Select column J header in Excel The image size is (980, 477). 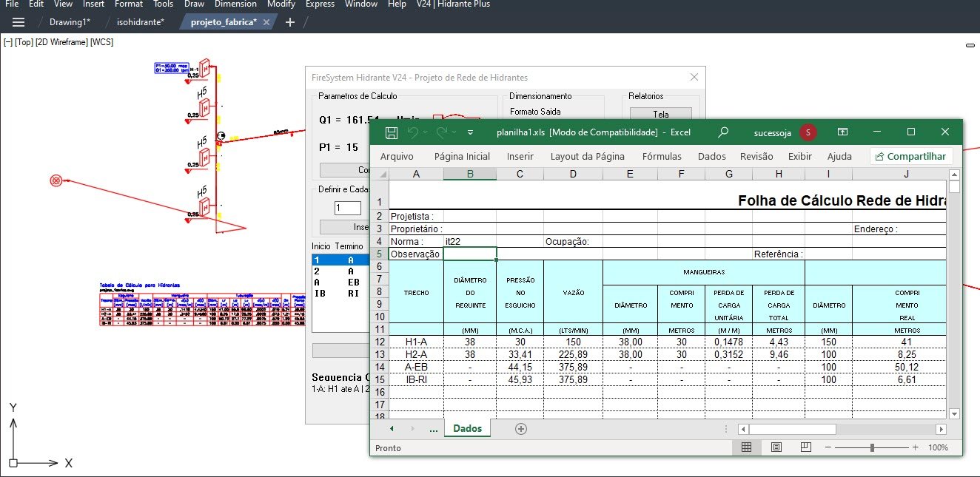coord(906,174)
